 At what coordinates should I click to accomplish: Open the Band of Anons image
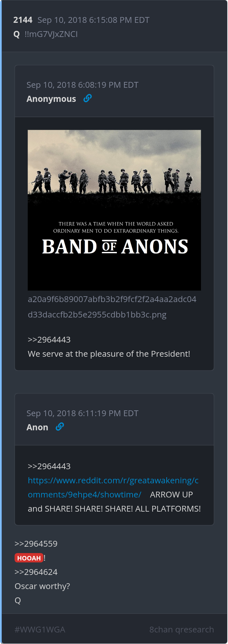coord(114,210)
